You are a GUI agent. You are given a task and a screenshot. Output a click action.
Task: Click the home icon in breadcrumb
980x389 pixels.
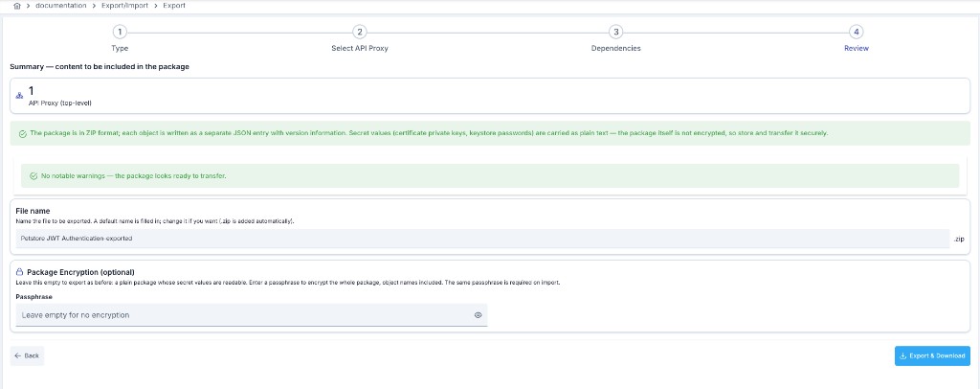[x=16, y=6]
